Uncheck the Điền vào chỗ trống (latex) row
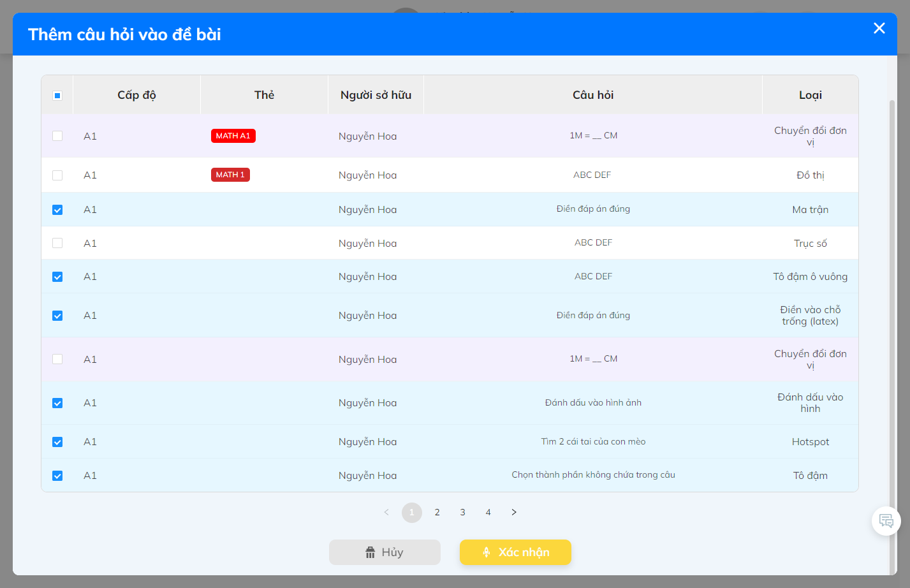 click(x=57, y=316)
